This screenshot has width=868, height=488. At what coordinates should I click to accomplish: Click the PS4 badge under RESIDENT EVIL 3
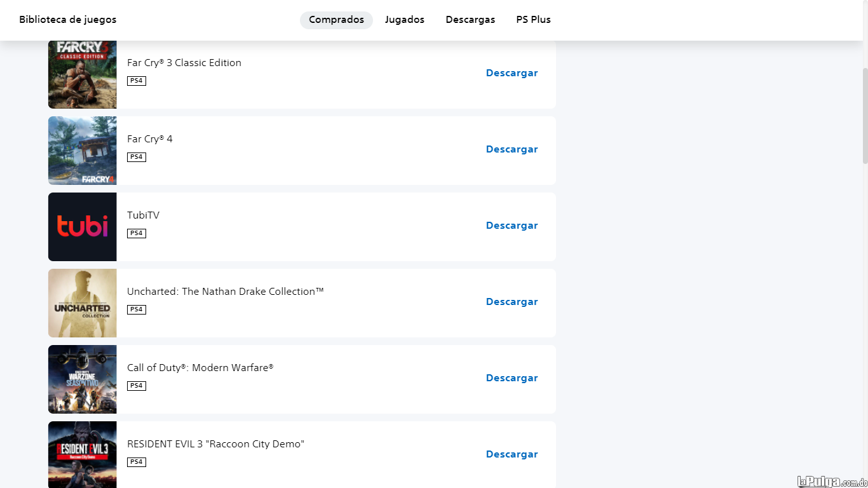point(137,462)
